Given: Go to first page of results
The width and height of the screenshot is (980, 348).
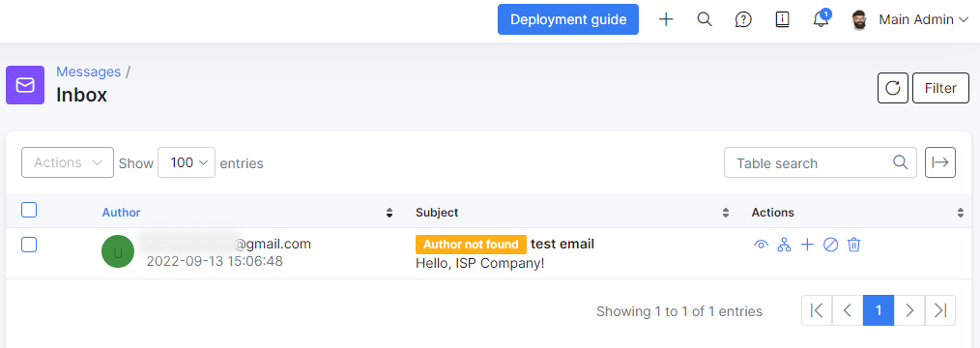Looking at the screenshot, I should [817, 310].
